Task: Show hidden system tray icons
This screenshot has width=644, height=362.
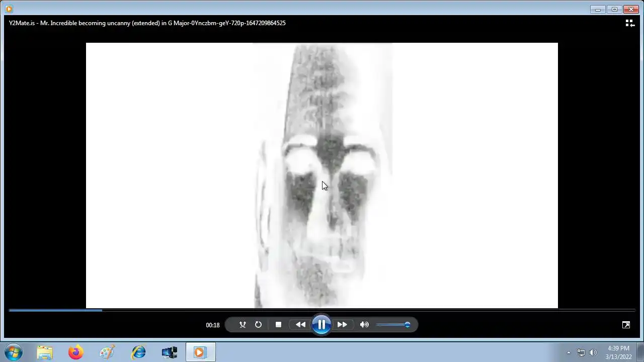Action: tap(569, 352)
